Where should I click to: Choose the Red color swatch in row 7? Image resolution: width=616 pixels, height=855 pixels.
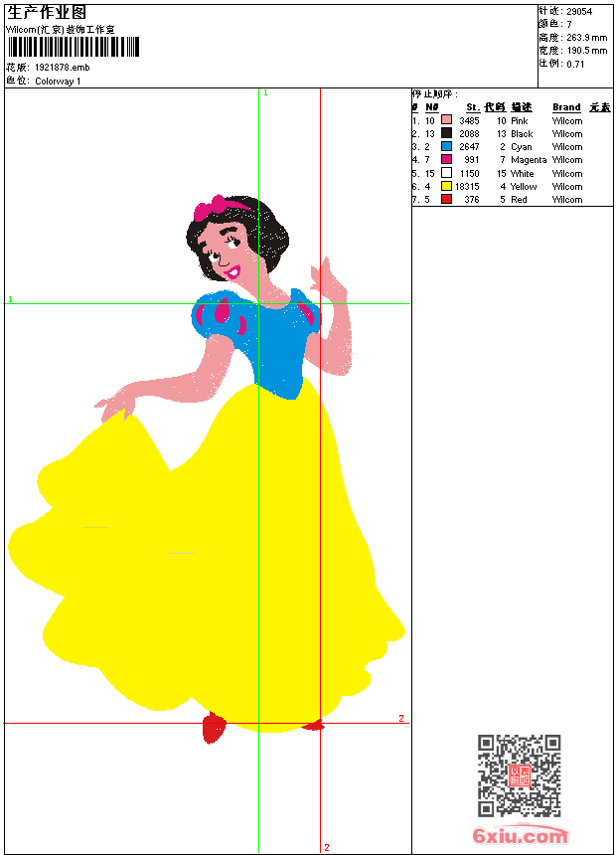pyautogui.click(x=446, y=199)
